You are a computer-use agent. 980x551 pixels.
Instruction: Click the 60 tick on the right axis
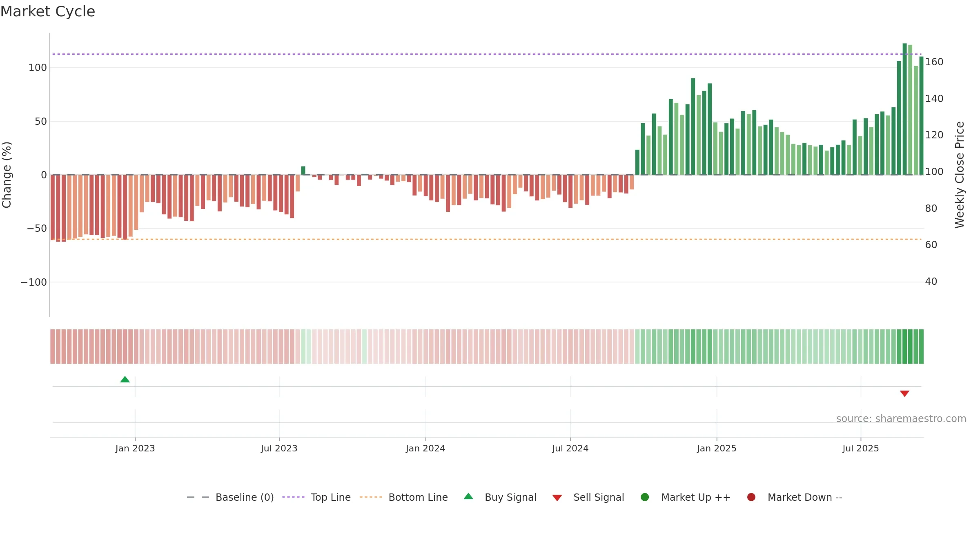coord(931,245)
